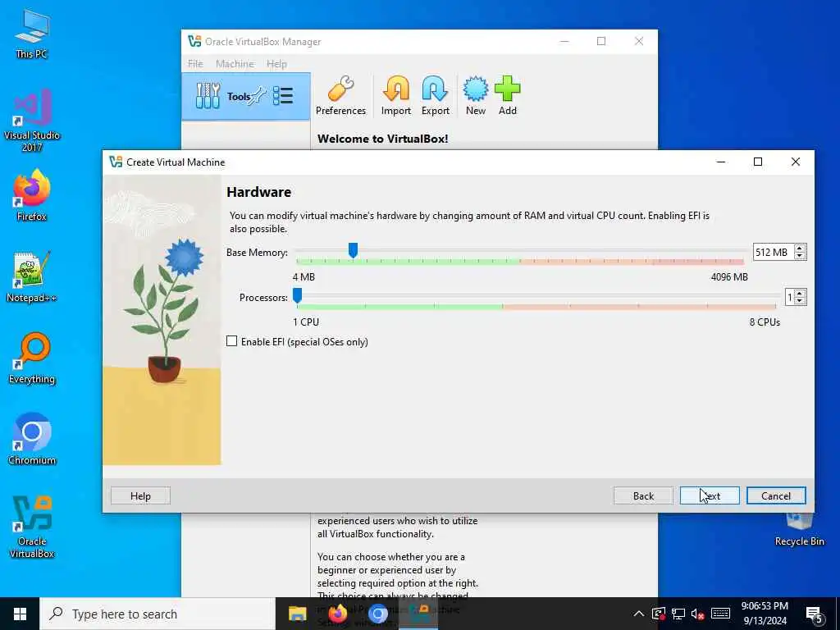Open File menu in VirtualBox Manager

click(x=195, y=64)
